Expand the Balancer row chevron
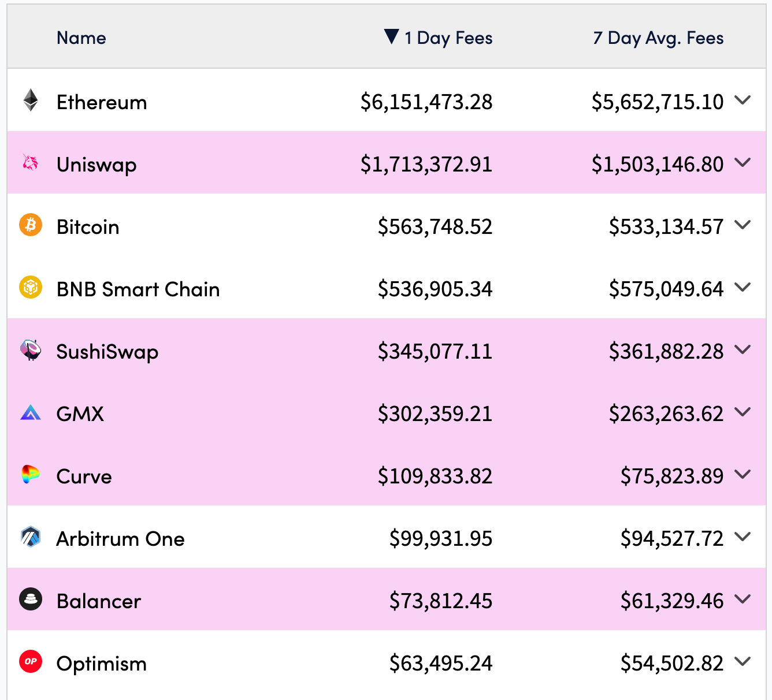Image resolution: width=772 pixels, height=700 pixels. click(x=743, y=600)
